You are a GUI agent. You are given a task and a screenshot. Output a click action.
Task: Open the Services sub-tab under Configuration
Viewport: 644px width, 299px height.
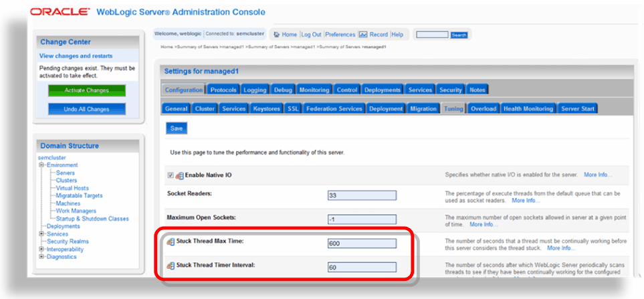click(x=233, y=109)
